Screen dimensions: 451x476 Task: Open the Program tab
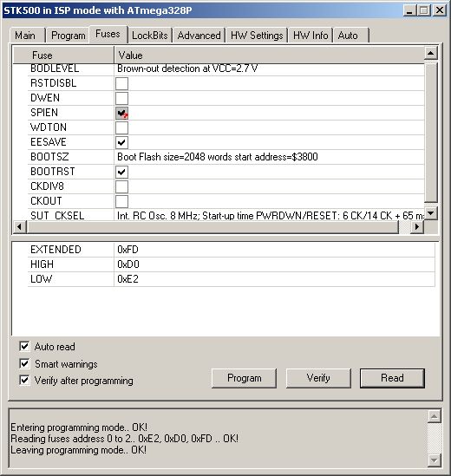pyautogui.click(x=68, y=36)
